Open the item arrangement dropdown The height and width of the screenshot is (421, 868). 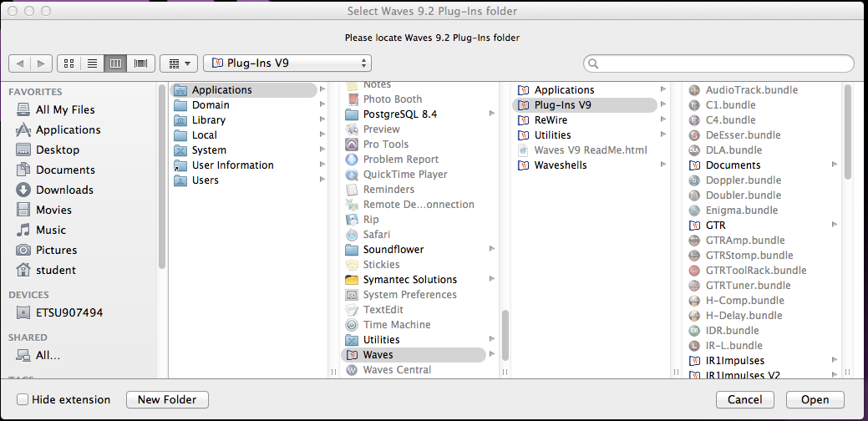click(178, 63)
